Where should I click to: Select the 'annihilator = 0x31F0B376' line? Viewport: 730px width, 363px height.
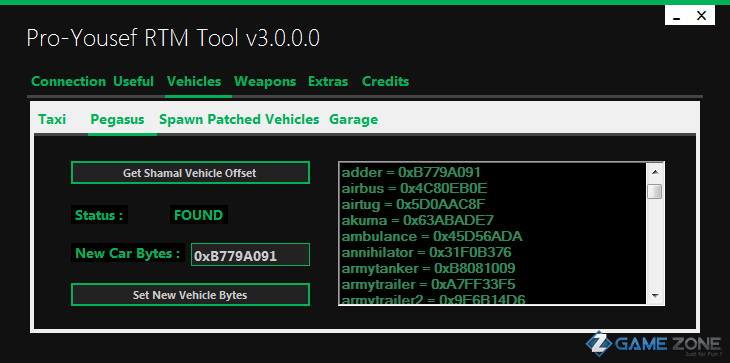(426, 253)
